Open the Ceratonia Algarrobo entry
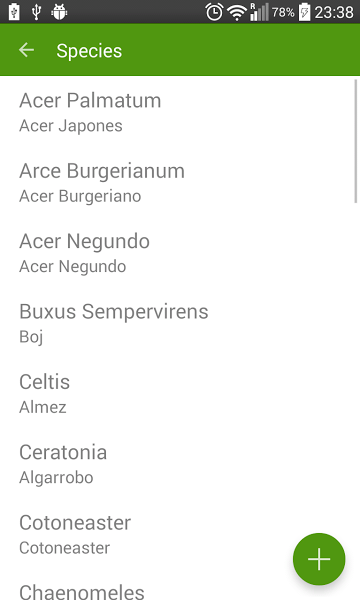 click(180, 464)
